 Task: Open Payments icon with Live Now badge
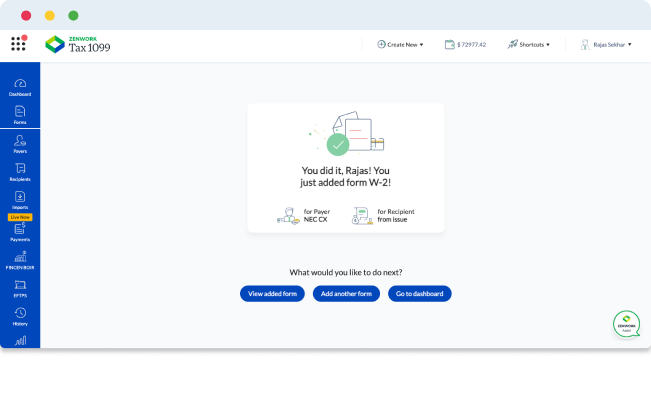pos(20,228)
